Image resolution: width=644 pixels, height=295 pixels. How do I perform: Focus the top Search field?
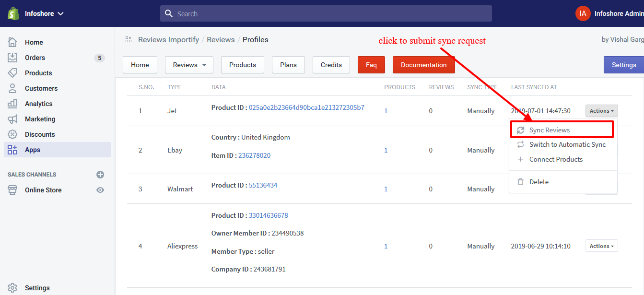[326, 13]
